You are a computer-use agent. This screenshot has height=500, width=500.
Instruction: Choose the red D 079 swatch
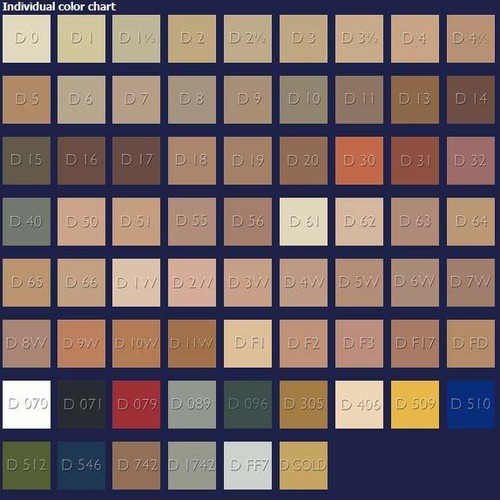(136, 405)
